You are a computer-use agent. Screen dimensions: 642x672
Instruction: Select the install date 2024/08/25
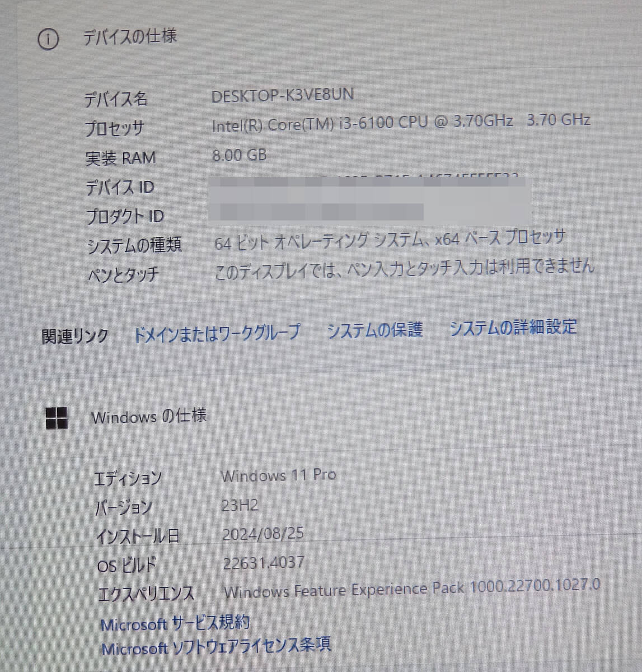[x=263, y=534]
